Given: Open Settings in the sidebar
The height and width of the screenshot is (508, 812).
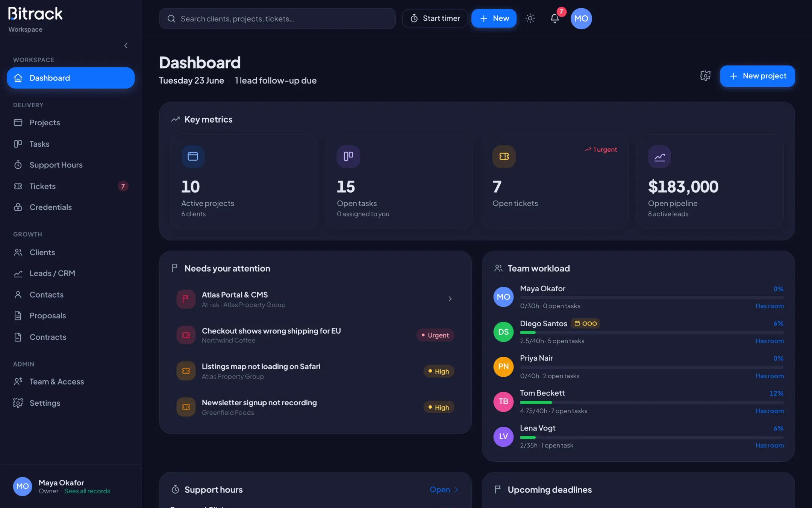Looking at the screenshot, I should point(71,403).
